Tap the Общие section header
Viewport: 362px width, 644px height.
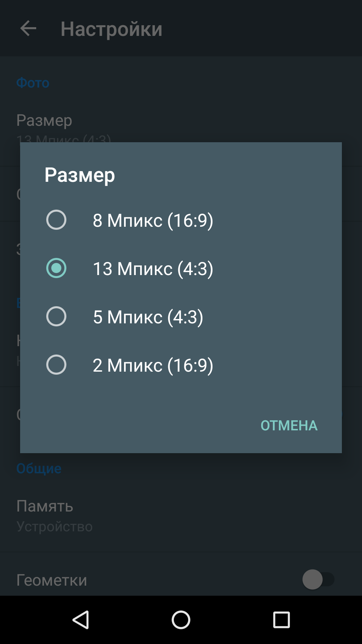(39, 469)
